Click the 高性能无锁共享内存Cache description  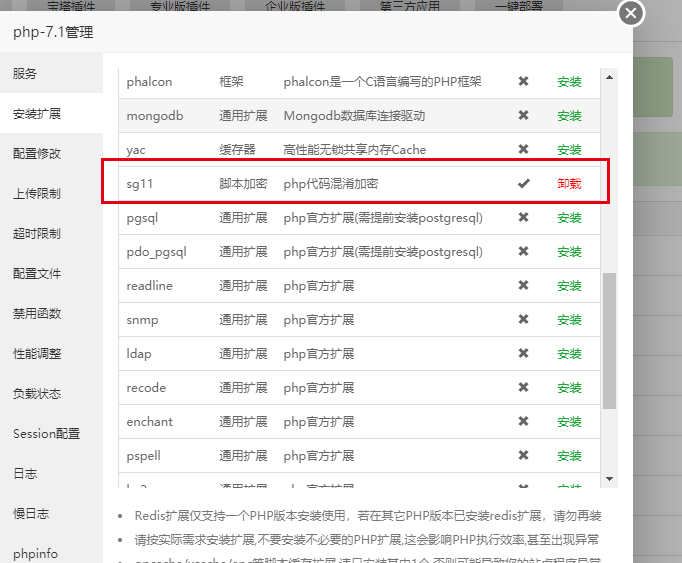click(355, 150)
